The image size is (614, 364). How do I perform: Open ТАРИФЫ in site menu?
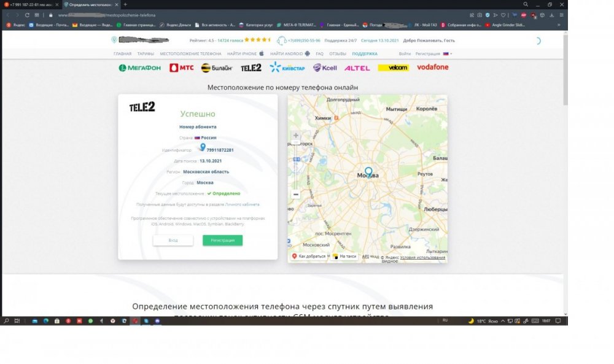point(146,53)
